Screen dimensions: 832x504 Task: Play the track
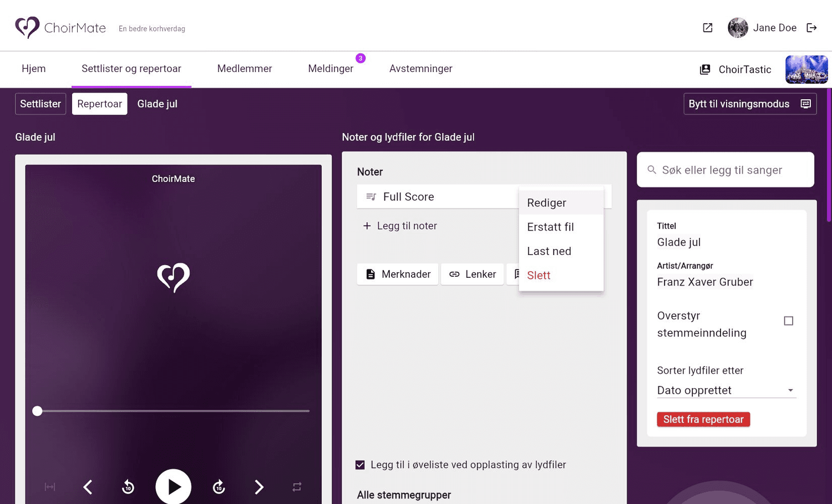174,487
